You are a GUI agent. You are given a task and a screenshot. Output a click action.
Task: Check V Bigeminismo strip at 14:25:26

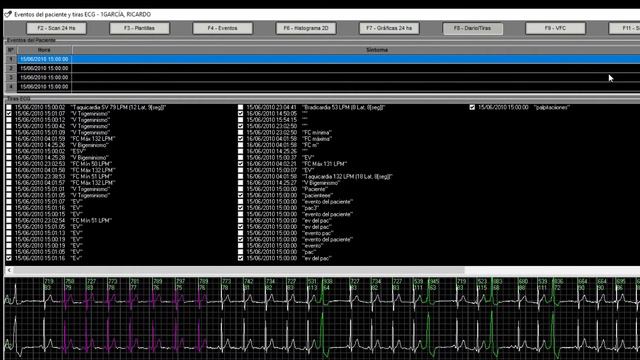9,145
